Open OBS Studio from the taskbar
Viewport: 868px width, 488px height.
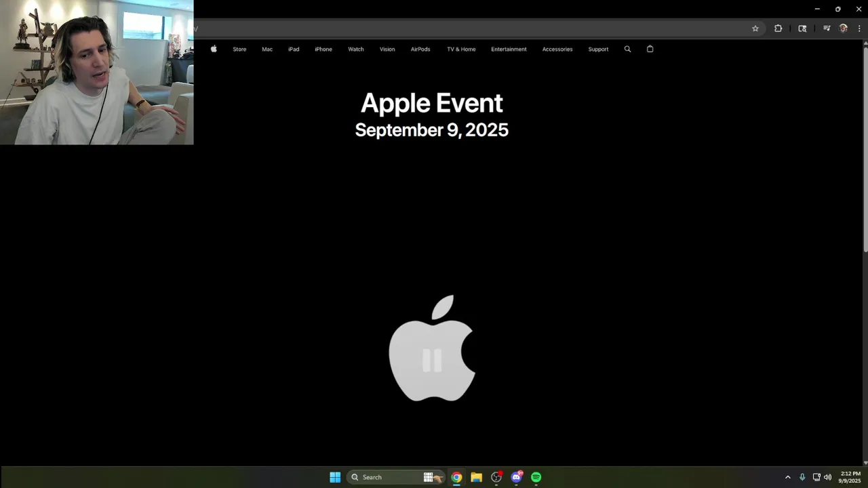(x=496, y=477)
